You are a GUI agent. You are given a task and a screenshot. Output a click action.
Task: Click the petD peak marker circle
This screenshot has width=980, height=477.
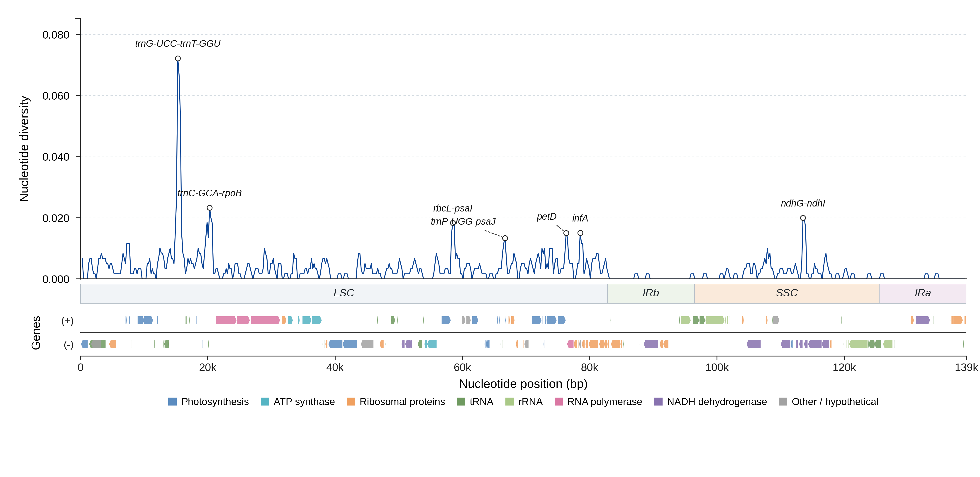click(x=566, y=233)
